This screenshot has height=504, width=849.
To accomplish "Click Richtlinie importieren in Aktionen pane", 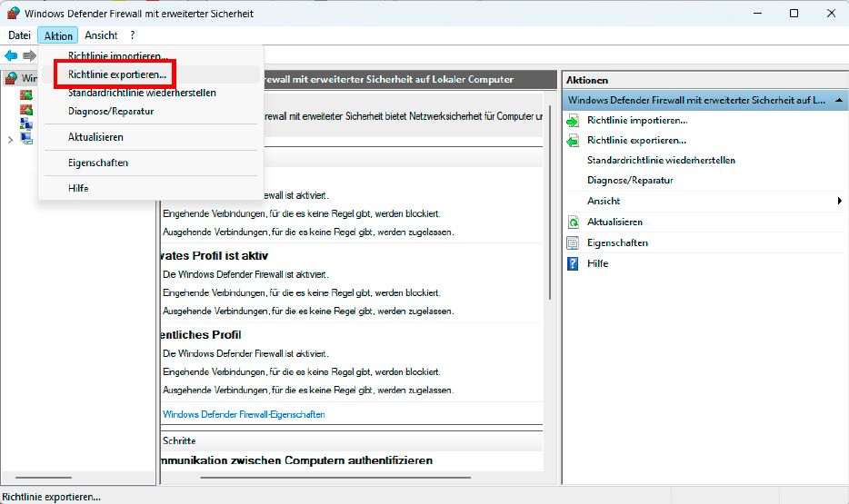I will [x=637, y=121].
